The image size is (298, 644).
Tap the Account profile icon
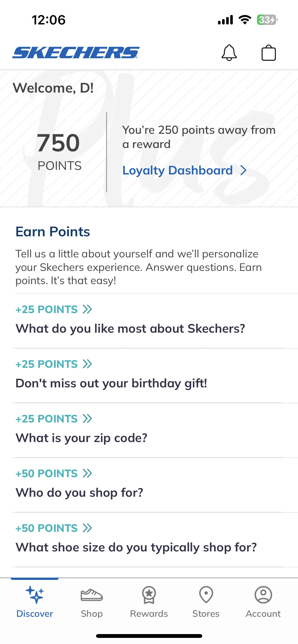tap(263, 595)
